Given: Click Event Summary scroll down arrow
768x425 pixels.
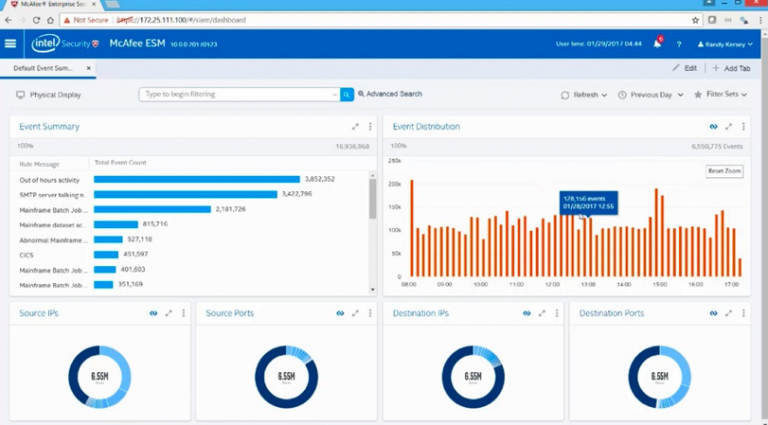Looking at the screenshot, I should click(373, 290).
